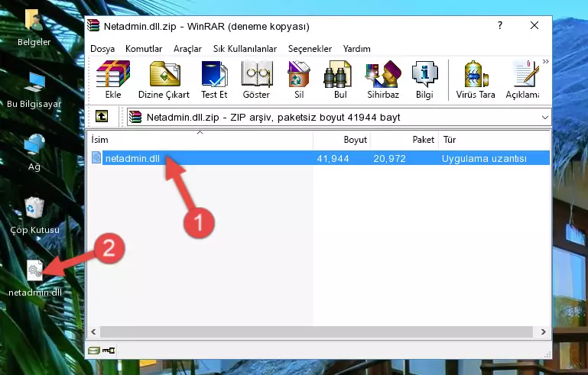Click the Ekle (Add) toolbar icon
The height and width of the screenshot is (375, 588).
point(113,79)
